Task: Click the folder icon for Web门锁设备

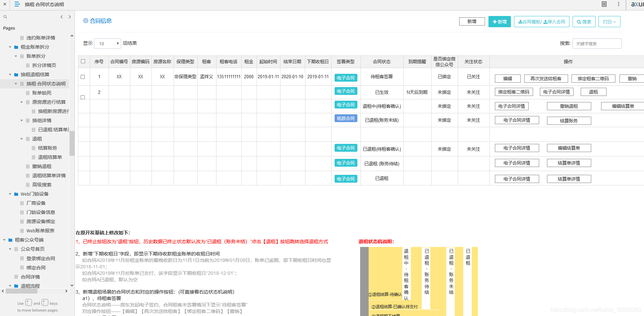Action: point(16,194)
